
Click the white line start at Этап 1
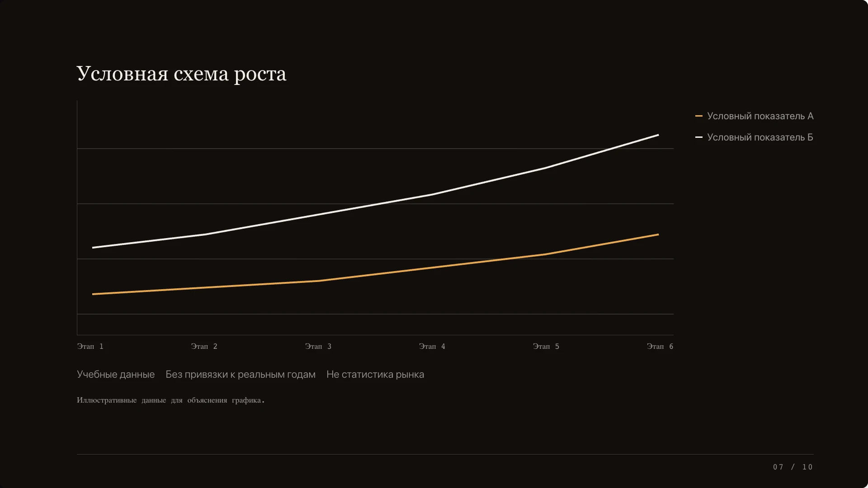pos(93,248)
